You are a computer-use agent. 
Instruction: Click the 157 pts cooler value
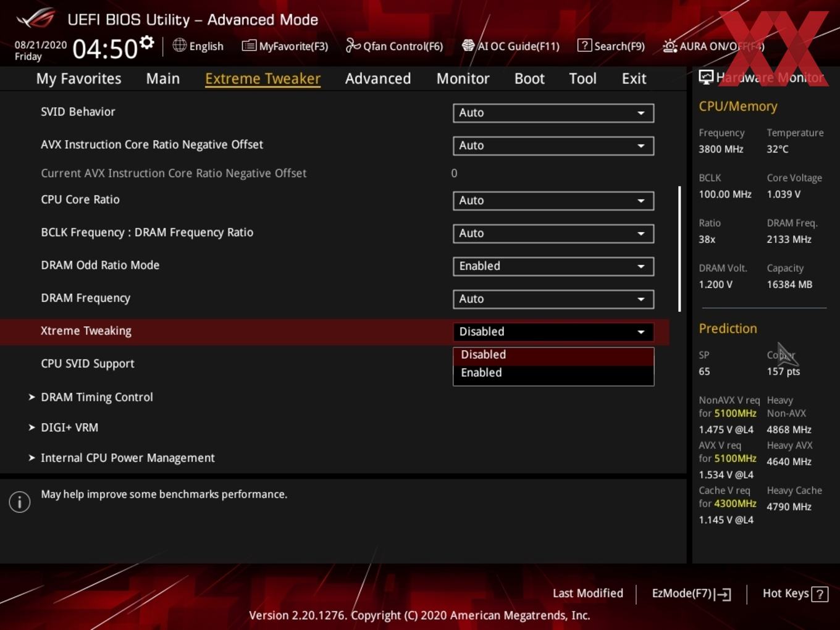783,371
